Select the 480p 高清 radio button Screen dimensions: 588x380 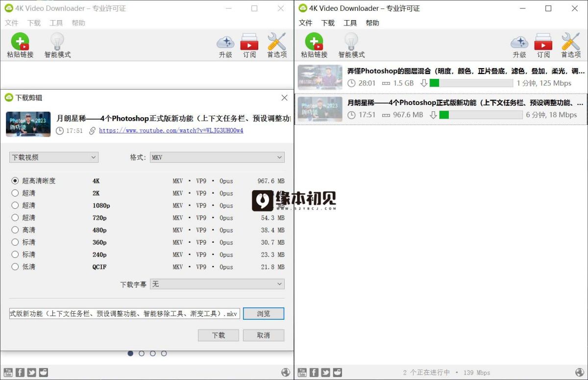(15, 230)
